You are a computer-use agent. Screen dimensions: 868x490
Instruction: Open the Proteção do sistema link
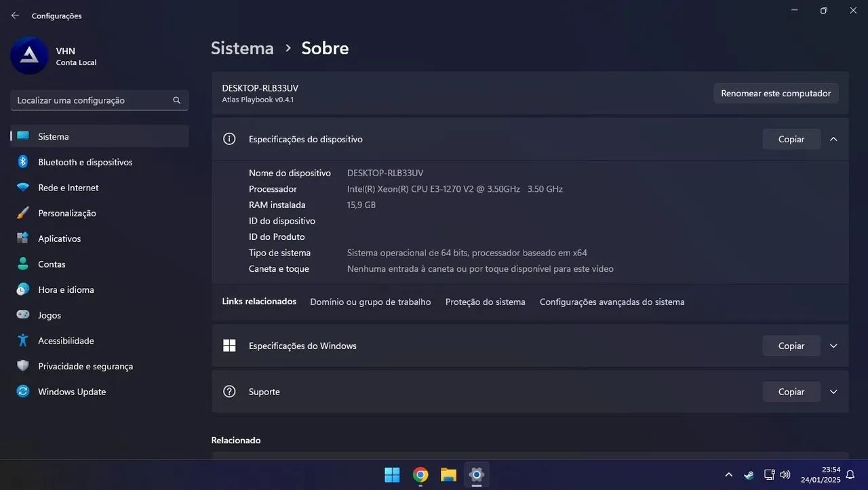[x=485, y=302]
